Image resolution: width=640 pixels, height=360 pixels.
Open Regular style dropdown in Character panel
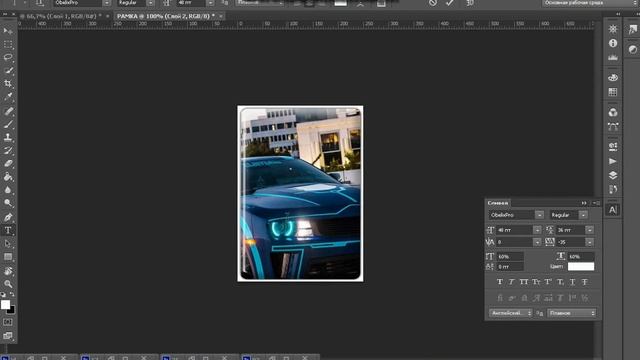(583, 215)
